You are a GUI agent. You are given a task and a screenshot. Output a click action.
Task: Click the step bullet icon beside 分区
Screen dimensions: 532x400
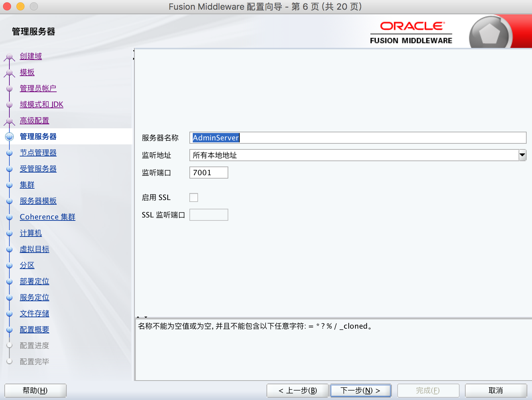click(9, 266)
